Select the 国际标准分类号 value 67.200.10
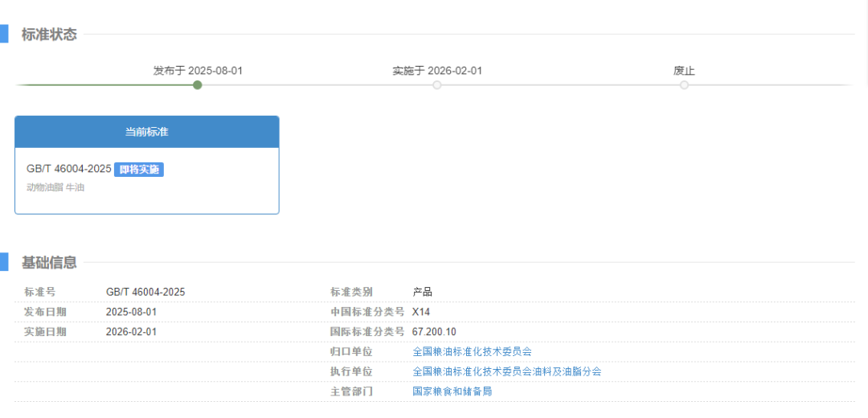The height and width of the screenshot is (418, 868). click(x=435, y=332)
